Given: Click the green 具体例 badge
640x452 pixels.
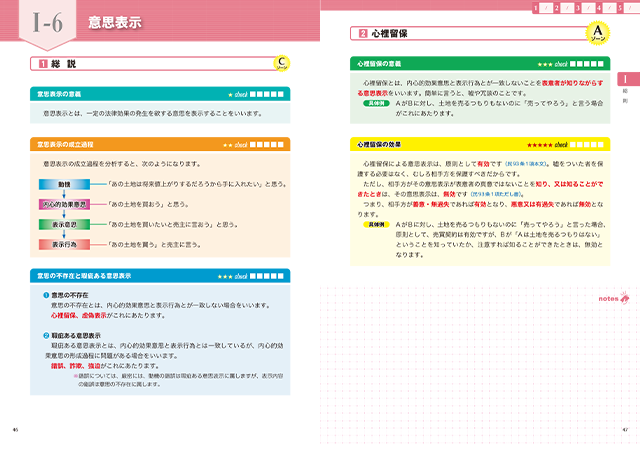Looking at the screenshot, I should click(x=376, y=103).
